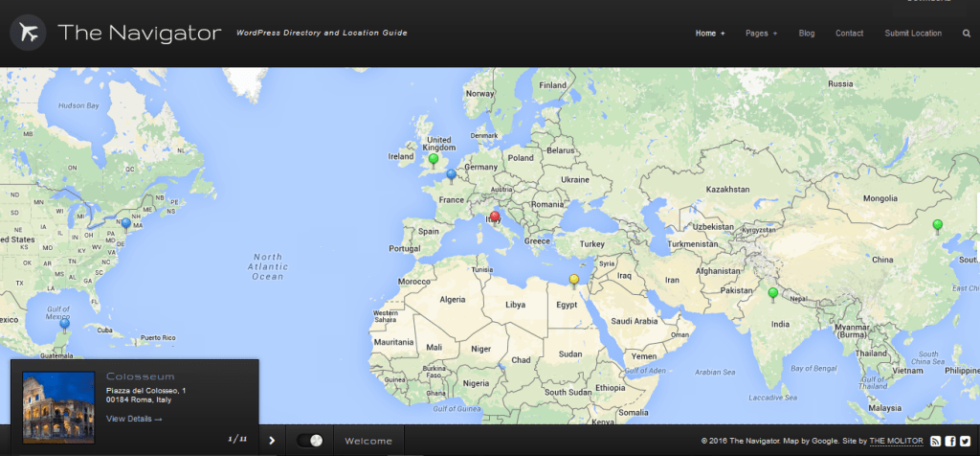980x456 pixels.
Task: Click the View Details link
Action: pos(134,419)
